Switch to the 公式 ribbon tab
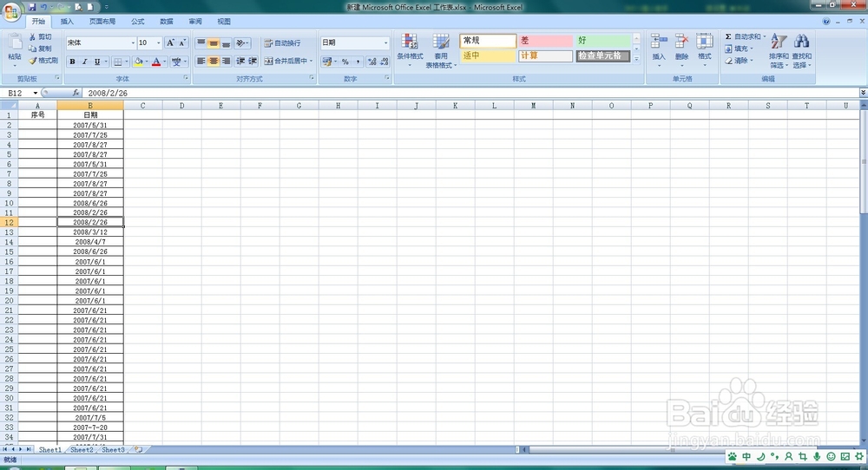868x470 pixels. tap(138, 22)
